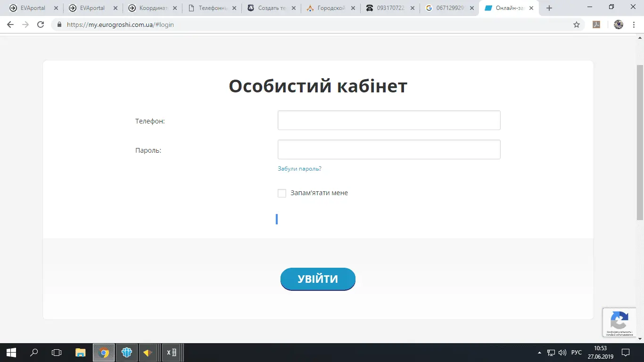Click the padlock site info icon
Image resolution: width=644 pixels, height=362 pixels.
point(59,25)
